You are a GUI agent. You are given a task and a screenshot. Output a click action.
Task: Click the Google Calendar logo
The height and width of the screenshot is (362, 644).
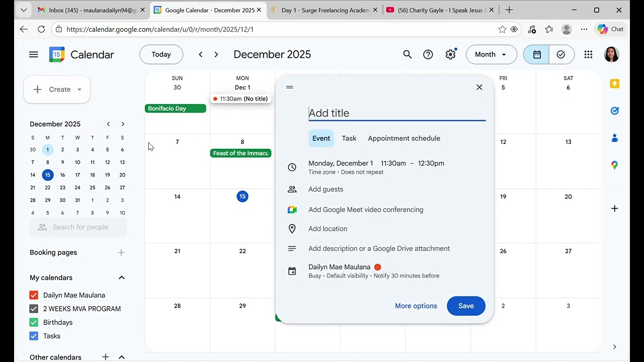click(57, 54)
